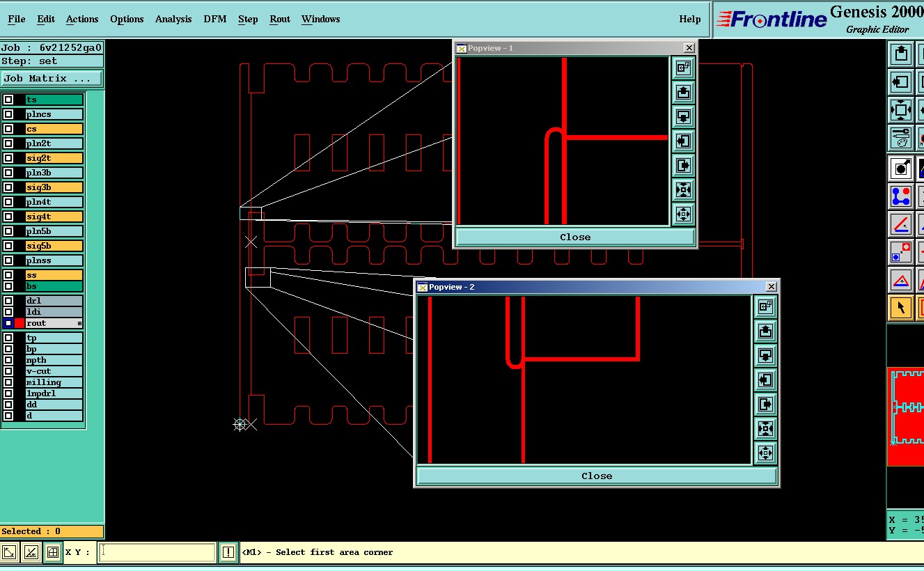Select the add feature tool icon
The height and width of the screenshot is (571, 924).
pyautogui.click(x=901, y=168)
